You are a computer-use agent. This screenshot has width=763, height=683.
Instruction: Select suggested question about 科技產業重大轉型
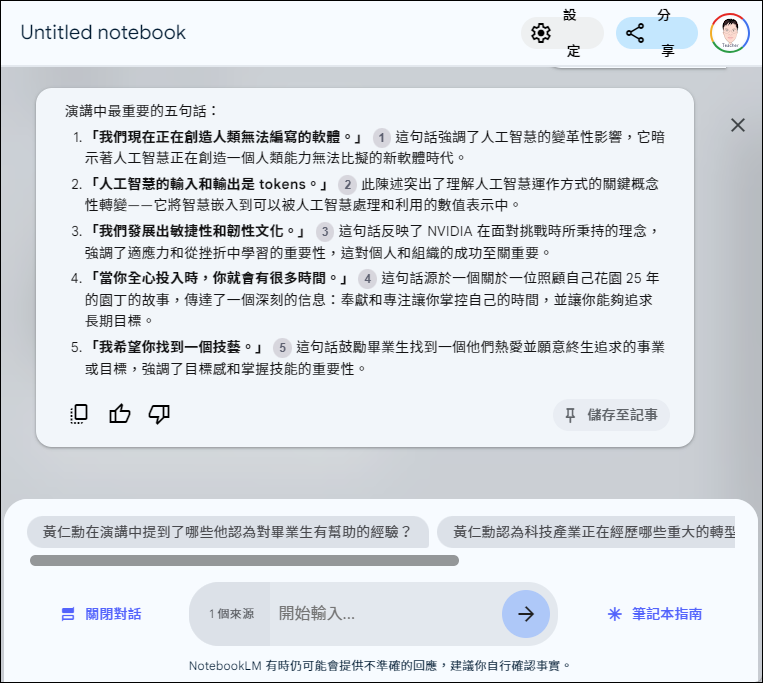coord(586,532)
